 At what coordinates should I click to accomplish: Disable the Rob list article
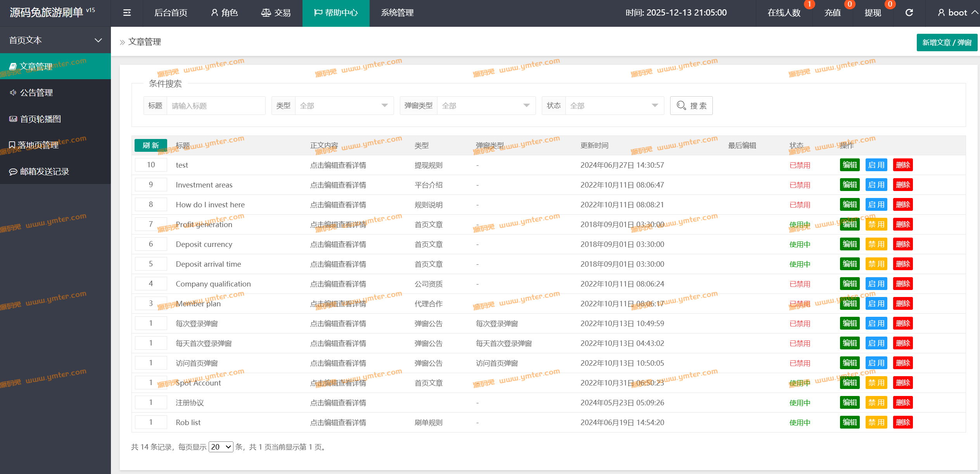coord(876,422)
